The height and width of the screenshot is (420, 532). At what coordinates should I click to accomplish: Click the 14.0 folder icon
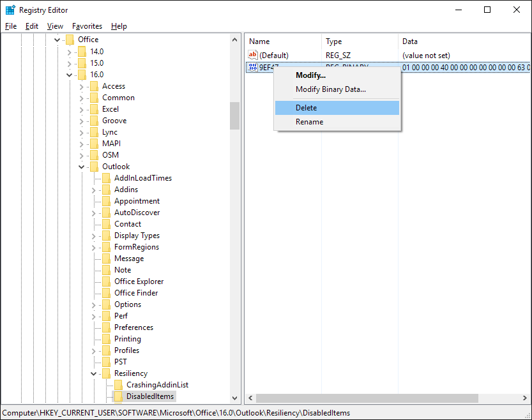82,52
